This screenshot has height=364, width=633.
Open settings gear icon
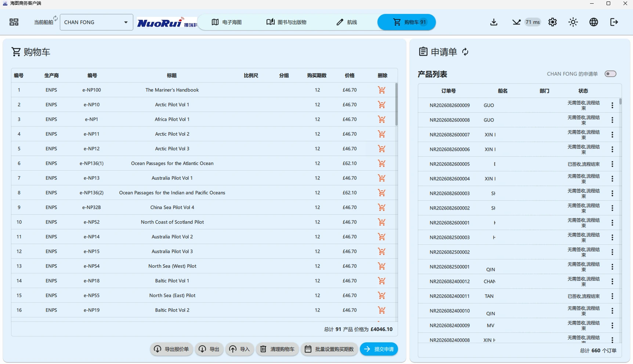coord(553,22)
